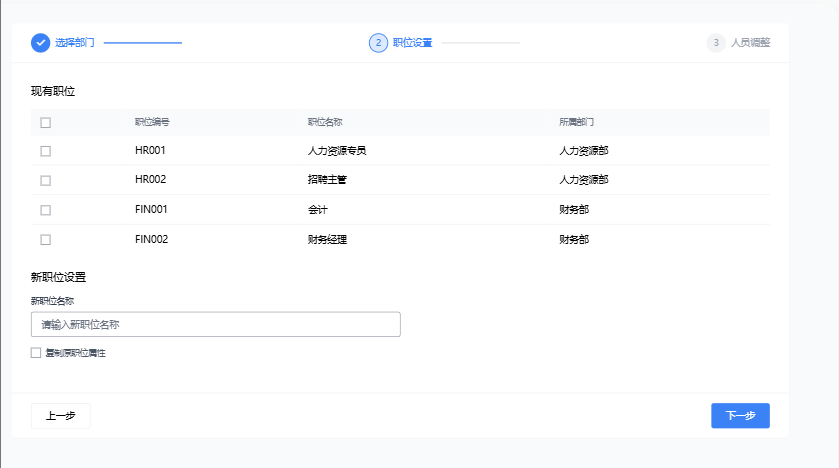Click the step 2 circle icon
The height and width of the screenshot is (468, 839).
(x=378, y=43)
